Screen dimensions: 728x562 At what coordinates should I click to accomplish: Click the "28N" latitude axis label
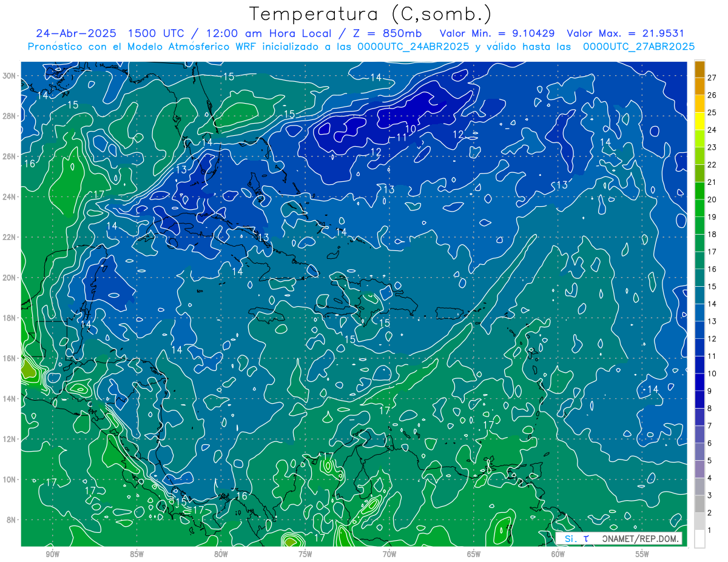tap(10, 116)
